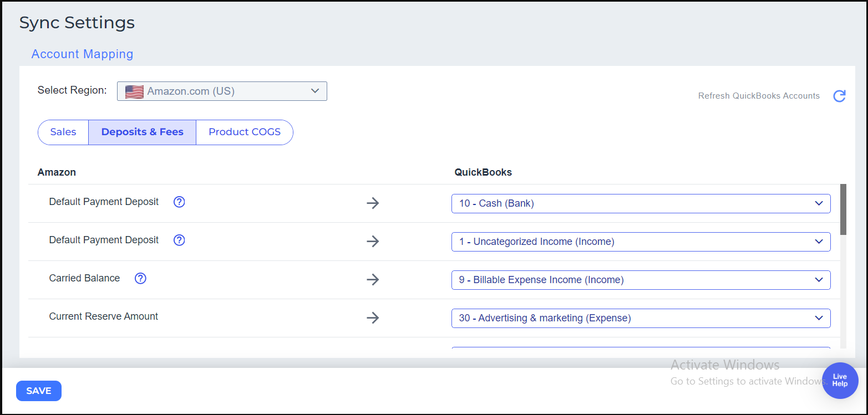
Task: Click the Refresh QuickBooks Accounts text
Action: click(758, 96)
